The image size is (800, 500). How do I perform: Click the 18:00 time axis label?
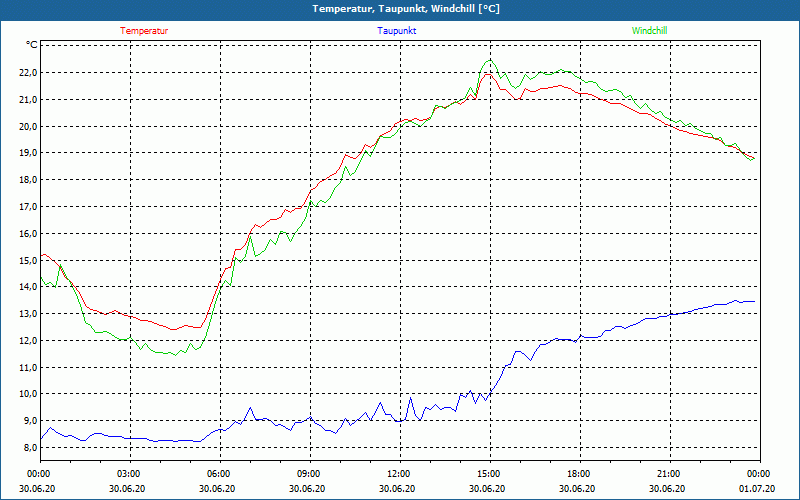pyautogui.click(x=580, y=474)
